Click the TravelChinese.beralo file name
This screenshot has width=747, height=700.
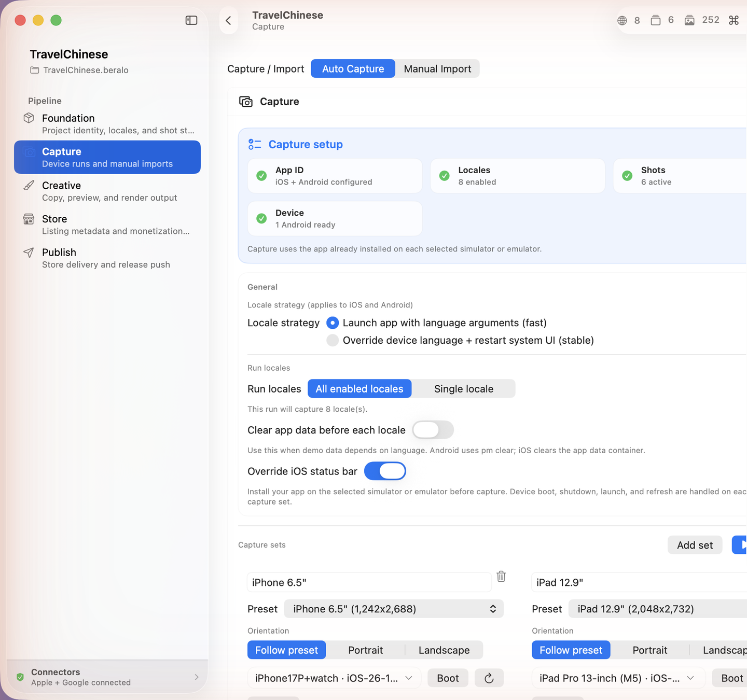[86, 70]
